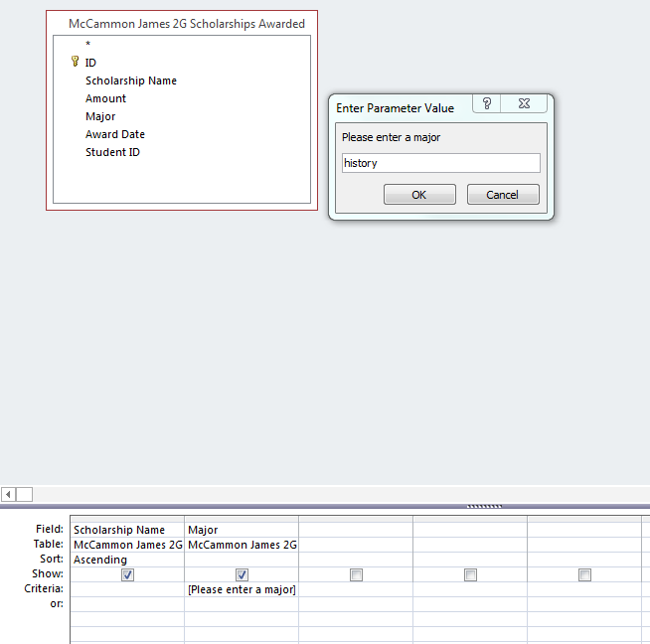Screen dimensions: 650x644
Task: Open the Field cell containing Scholarship Name in the grid
Action: (x=126, y=530)
